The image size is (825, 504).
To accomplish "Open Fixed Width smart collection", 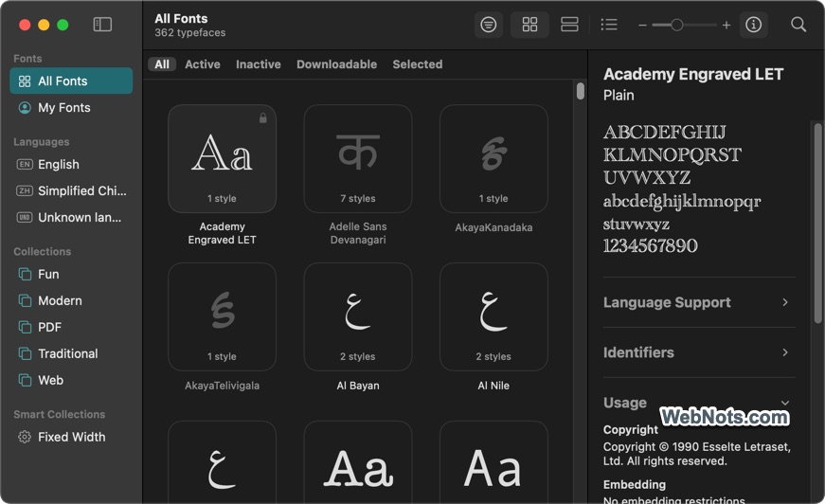I will coord(71,437).
